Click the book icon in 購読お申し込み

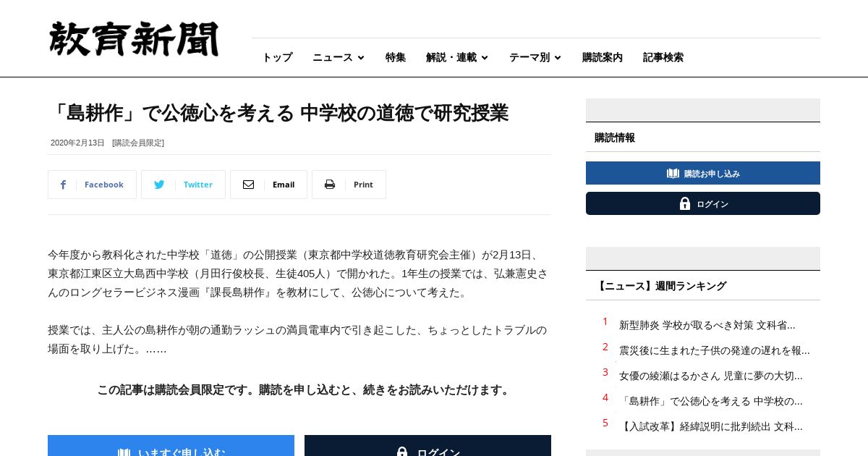pos(673,173)
